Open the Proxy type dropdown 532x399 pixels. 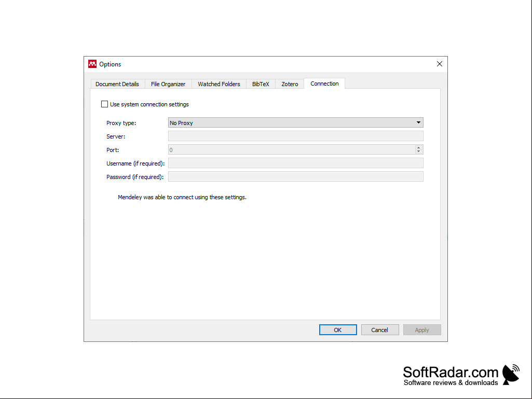pyautogui.click(x=295, y=122)
